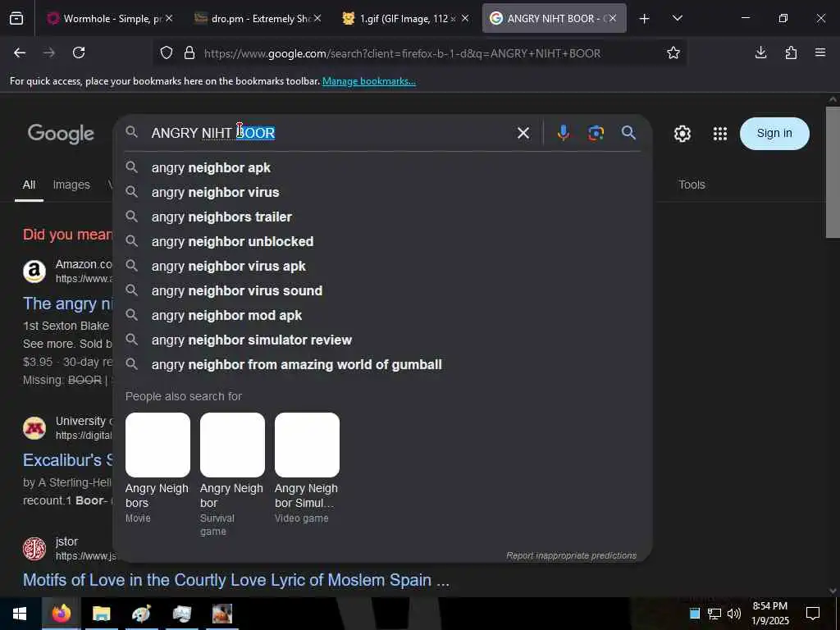Open Angry Neighbors Movie thumbnail

click(157, 445)
